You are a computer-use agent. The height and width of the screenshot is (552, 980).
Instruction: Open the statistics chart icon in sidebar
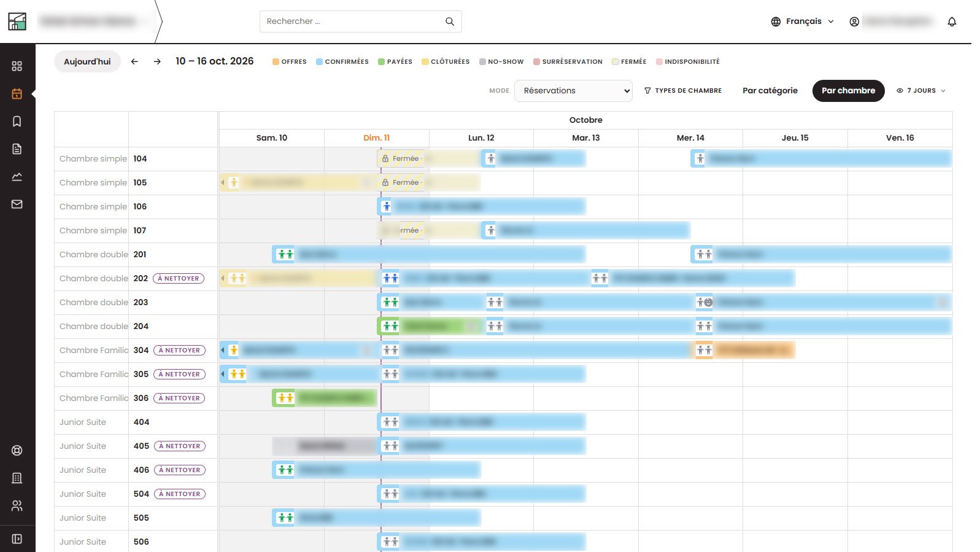coord(17,177)
